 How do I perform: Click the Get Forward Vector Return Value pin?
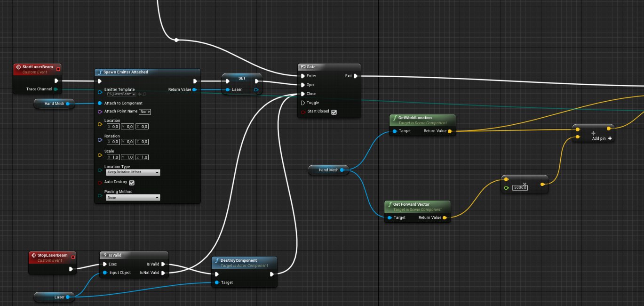tap(445, 218)
